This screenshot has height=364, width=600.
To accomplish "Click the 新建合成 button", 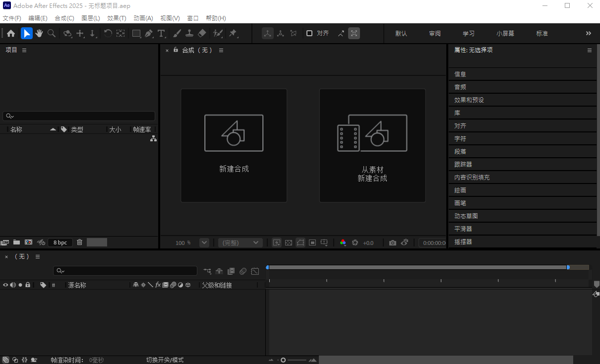I will click(234, 145).
